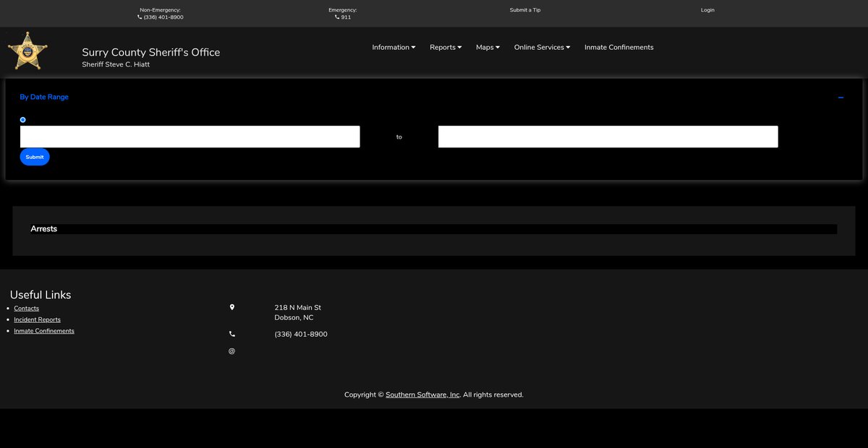Click the Arrests heading
This screenshot has height=448, width=868.
tap(44, 229)
